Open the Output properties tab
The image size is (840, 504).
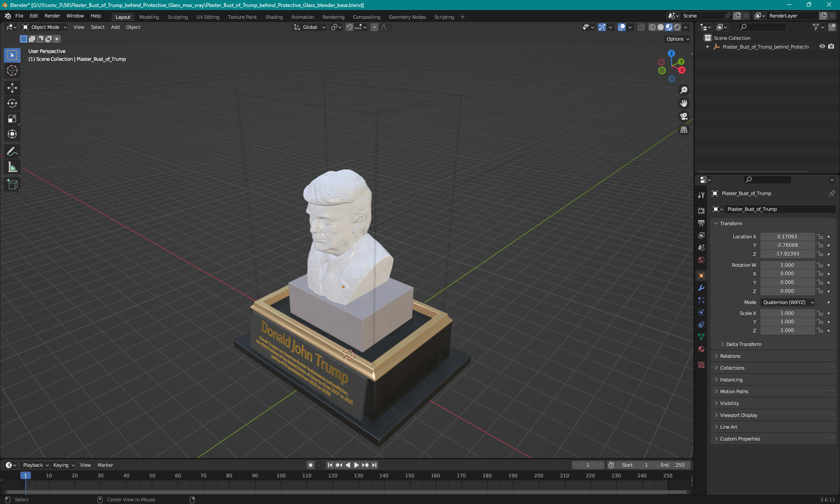(x=701, y=223)
